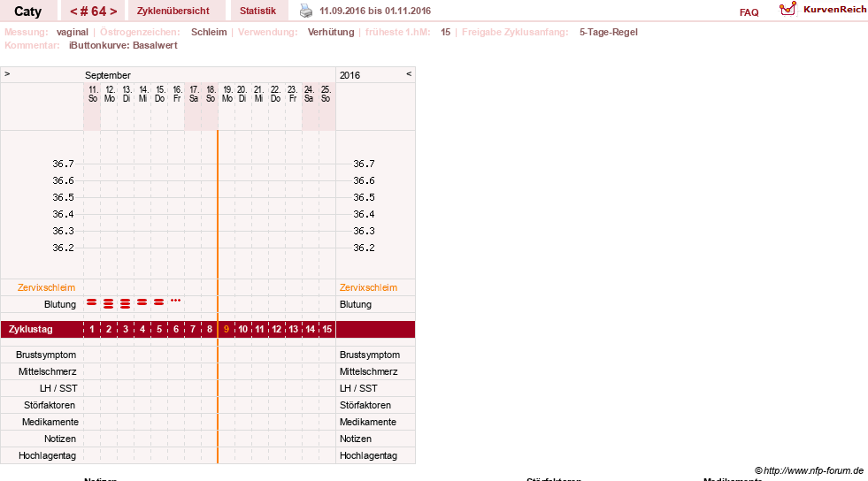Click the früheste 1.hM value '15'
Image resolution: width=868 pixels, height=481 pixels.
[x=446, y=32]
